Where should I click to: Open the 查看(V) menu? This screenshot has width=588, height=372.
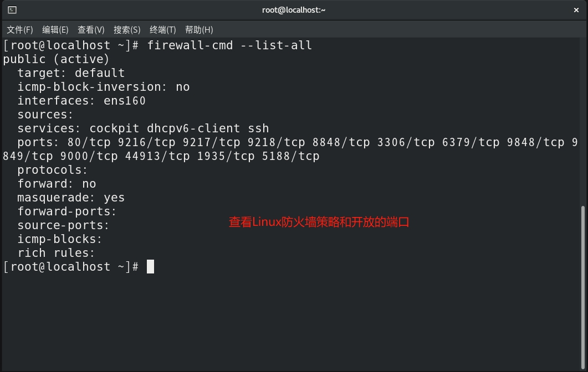click(x=91, y=29)
